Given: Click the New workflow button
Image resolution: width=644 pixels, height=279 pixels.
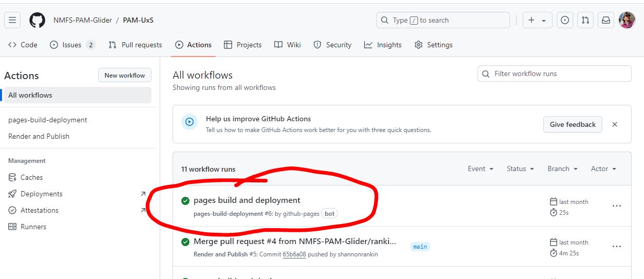Looking at the screenshot, I should [125, 75].
